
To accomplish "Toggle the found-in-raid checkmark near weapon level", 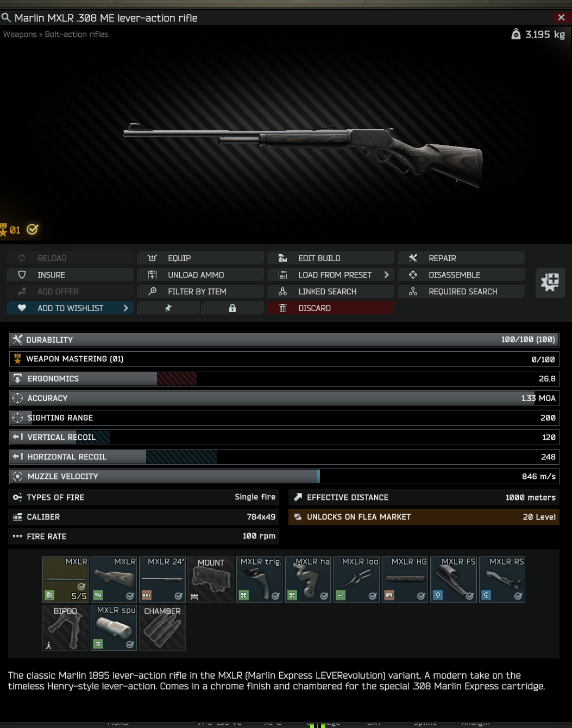I will point(33,230).
